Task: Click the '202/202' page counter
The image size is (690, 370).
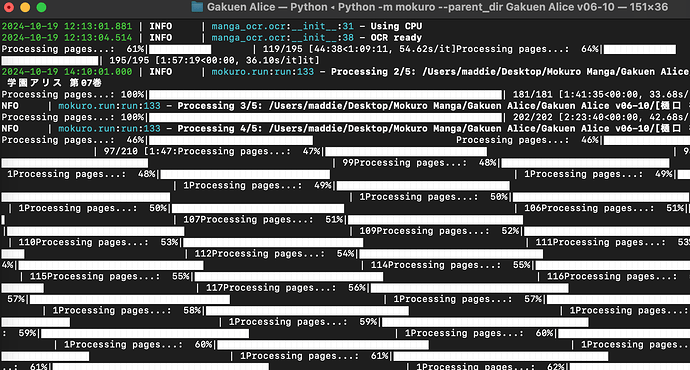Action: (532, 117)
